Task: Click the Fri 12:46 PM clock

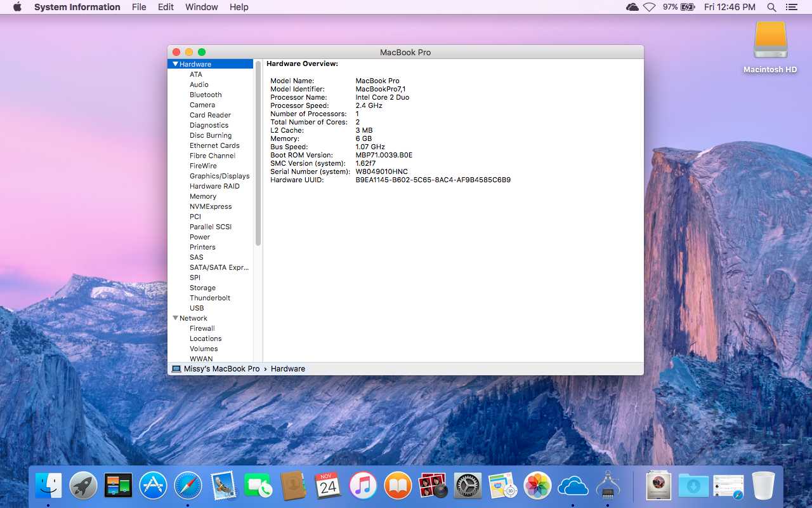Action: [x=730, y=7]
